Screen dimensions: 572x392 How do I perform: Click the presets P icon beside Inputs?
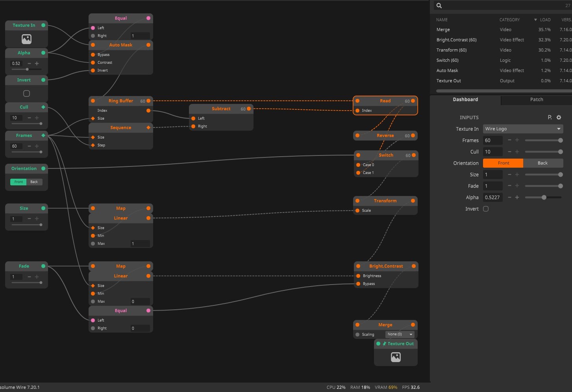coord(550,117)
